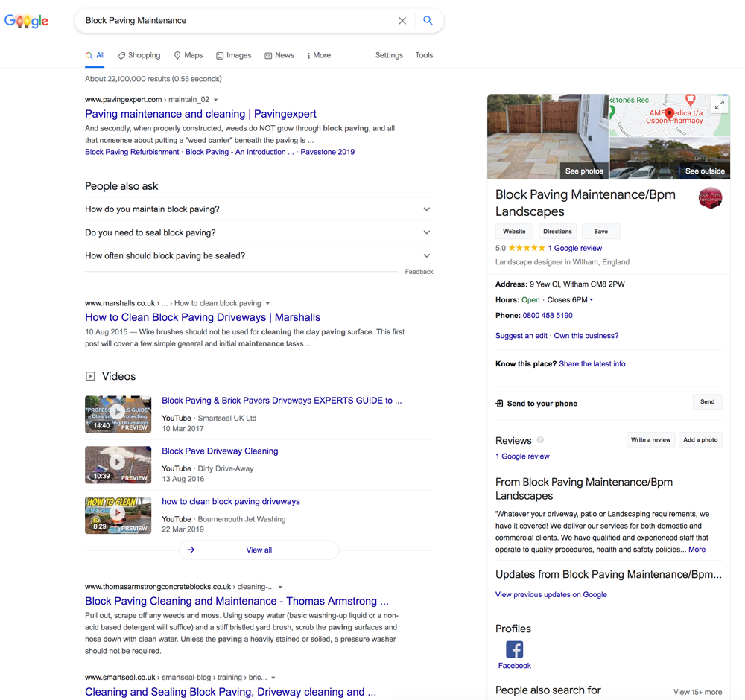The height and width of the screenshot is (700, 745).
Task: Click View 15+ more
Action: [x=697, y=692]
